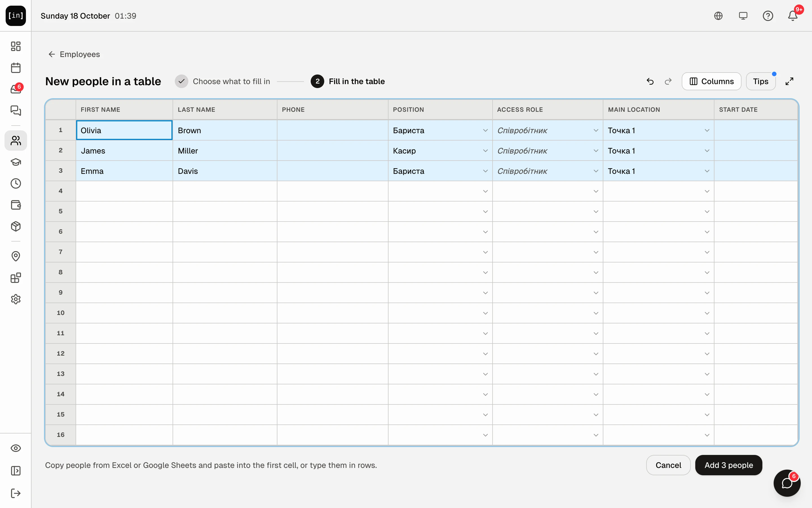Collapse sidebar with panel toggle icon

pos(16,471)
